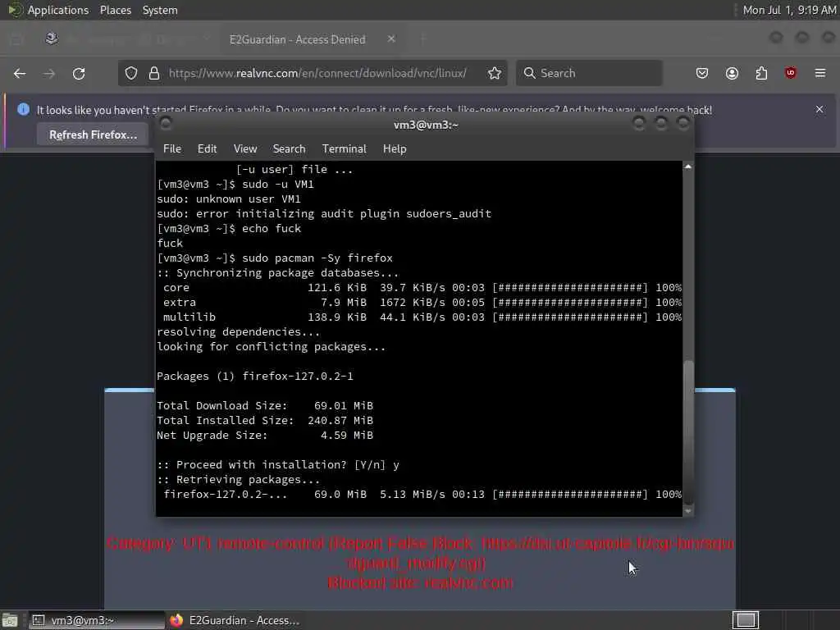Open the terminal Edit menu

207,149
